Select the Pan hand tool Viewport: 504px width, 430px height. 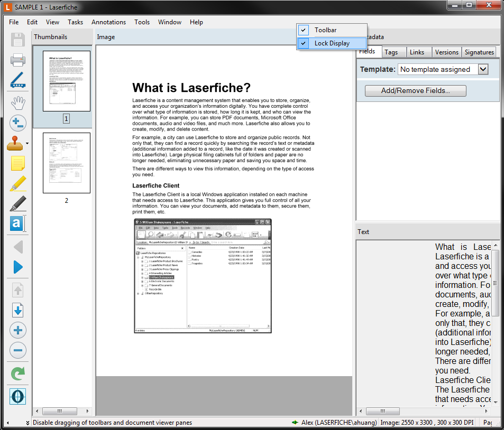point(17,103)
